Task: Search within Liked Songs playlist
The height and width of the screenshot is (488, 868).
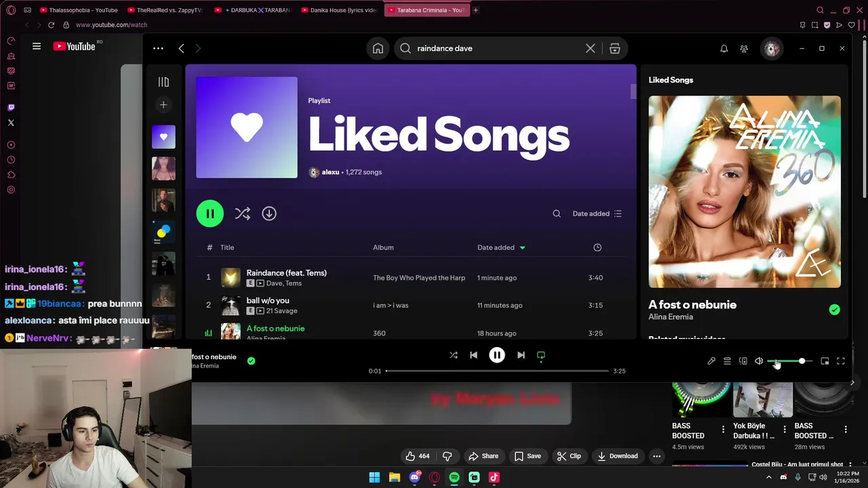Action: 557,213
